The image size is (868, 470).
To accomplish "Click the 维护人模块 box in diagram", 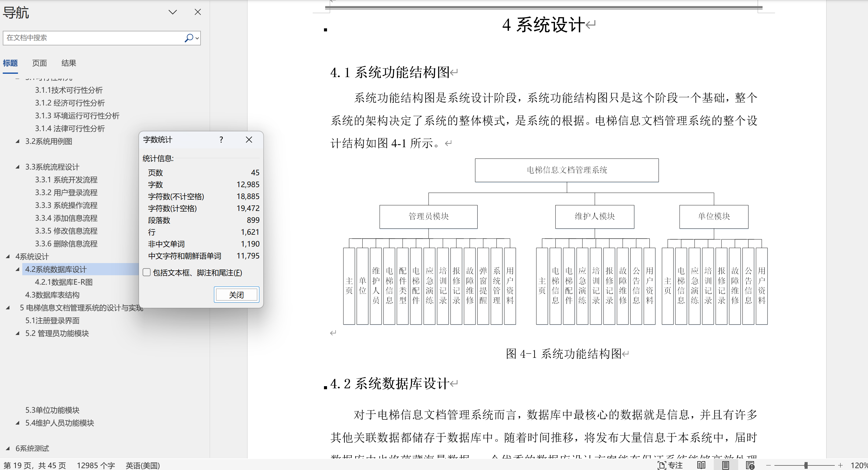I will click(x=594, y=217).
